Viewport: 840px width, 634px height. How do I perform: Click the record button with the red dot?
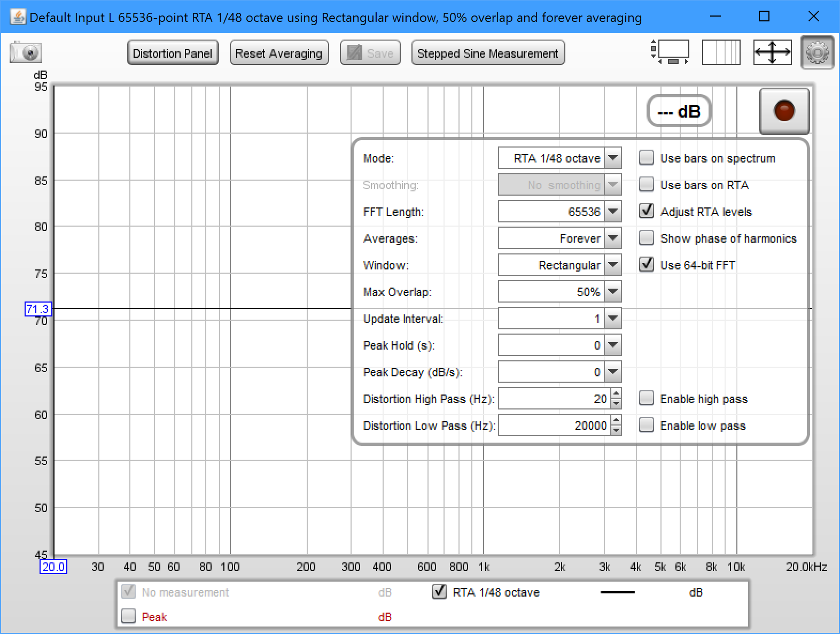pyautogui.click(x=784, y=111)
